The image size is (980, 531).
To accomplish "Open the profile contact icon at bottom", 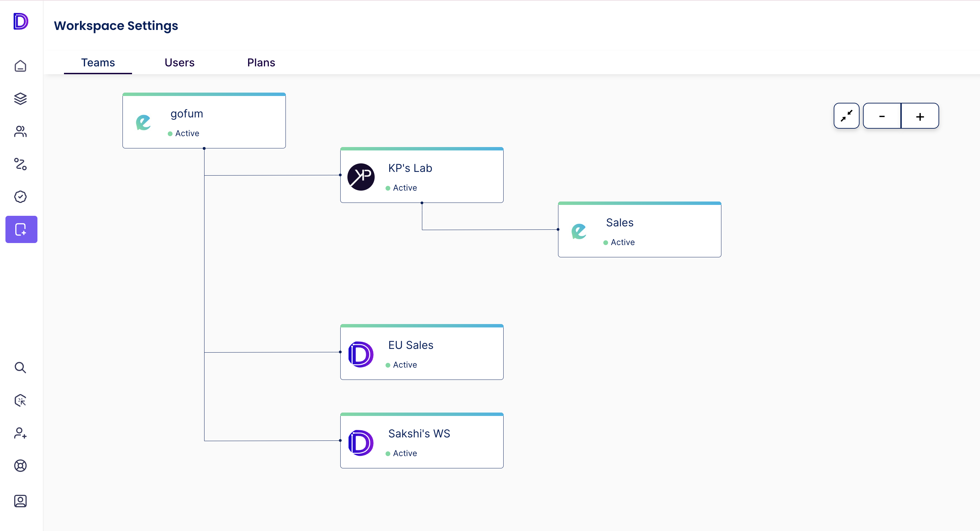I will point(20,501).
